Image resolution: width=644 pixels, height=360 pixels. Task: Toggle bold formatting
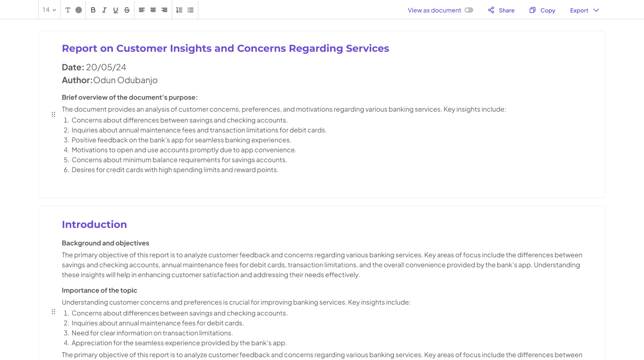click(93, 10)
